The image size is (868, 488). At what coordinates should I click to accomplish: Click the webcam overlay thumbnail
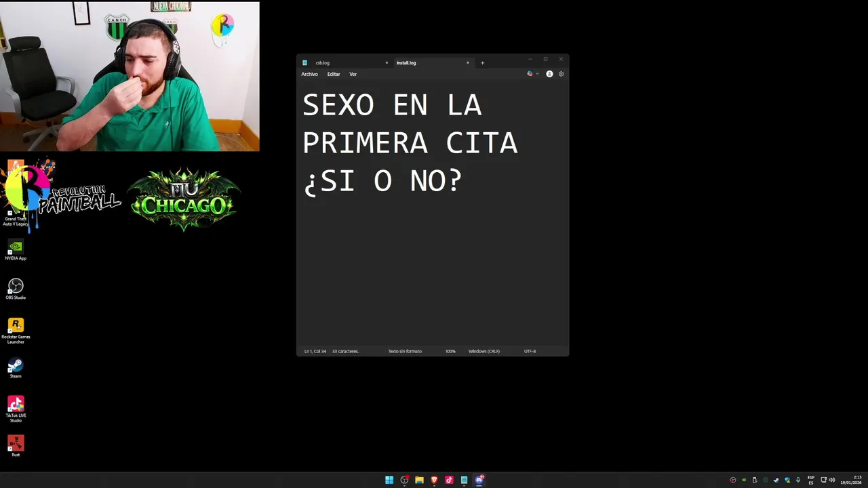(x=130, y=76)
